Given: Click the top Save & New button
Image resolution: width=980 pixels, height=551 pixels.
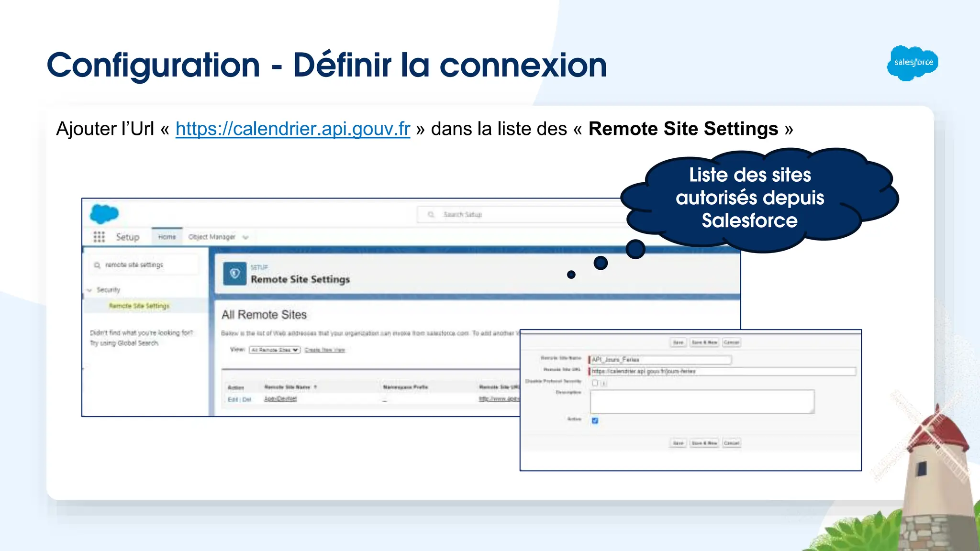Looking at the screenshot, I should point(704,342).
